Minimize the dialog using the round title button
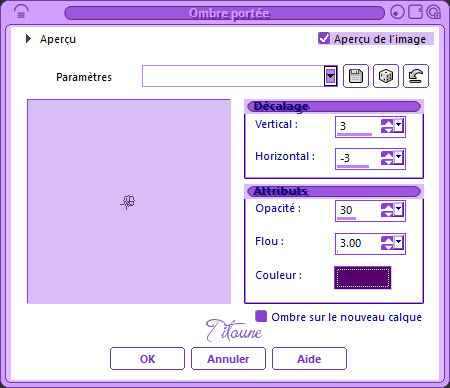 coord(397,12)
